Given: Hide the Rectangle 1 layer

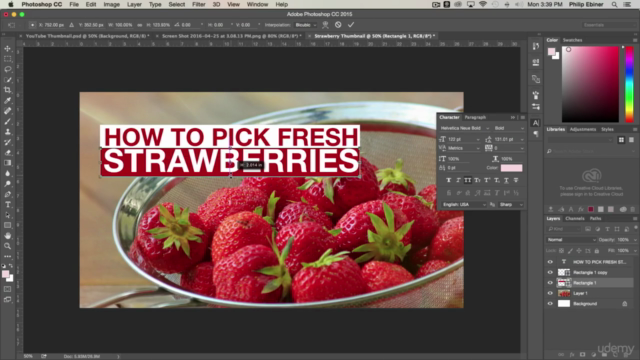Looking at the screenshot, I should tap(550, 283).
